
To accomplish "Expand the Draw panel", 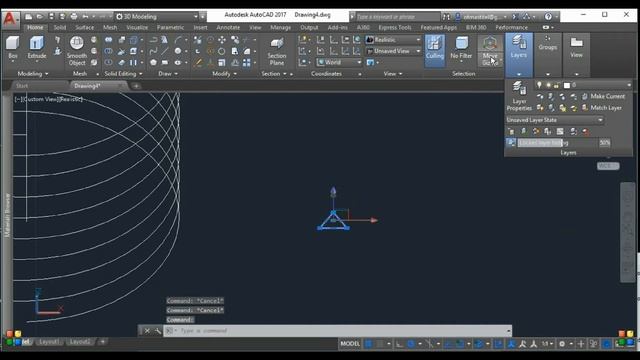I will click(x=168, y=74).
